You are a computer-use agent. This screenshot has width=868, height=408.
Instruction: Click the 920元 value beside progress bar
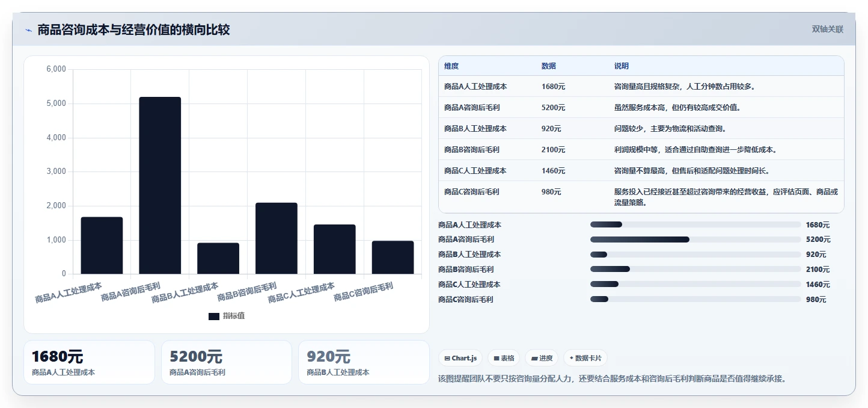[x=816, y=255]
